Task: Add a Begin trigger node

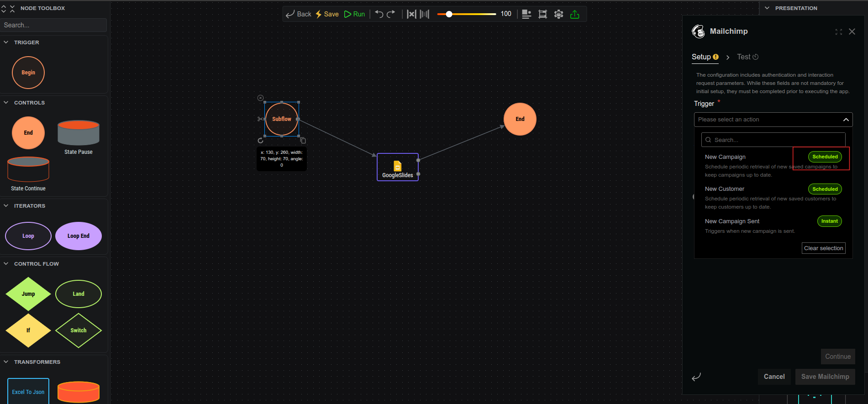Action: (x=28, y=73)
